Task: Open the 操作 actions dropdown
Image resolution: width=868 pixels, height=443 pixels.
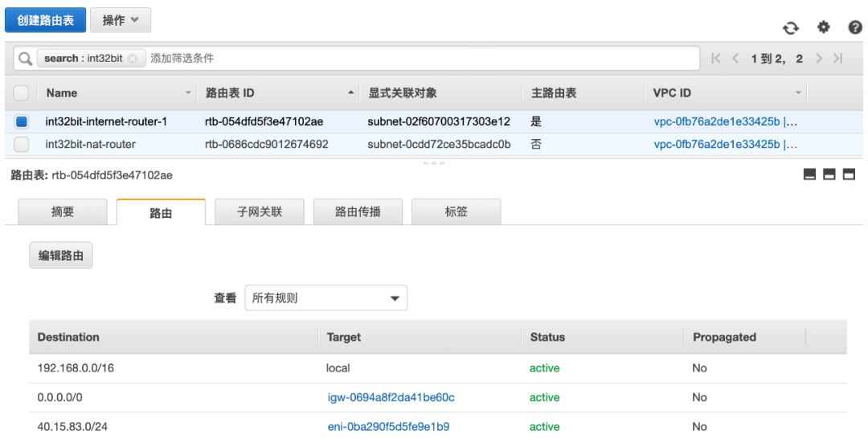Action: click(120, 20)
